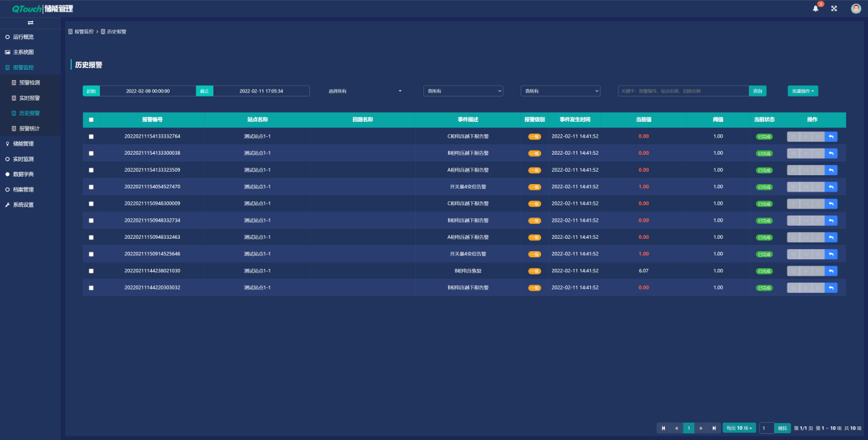Expand the 批量操作 dropdown
This screenshot has width=868, height=440.
click(802, 91)
